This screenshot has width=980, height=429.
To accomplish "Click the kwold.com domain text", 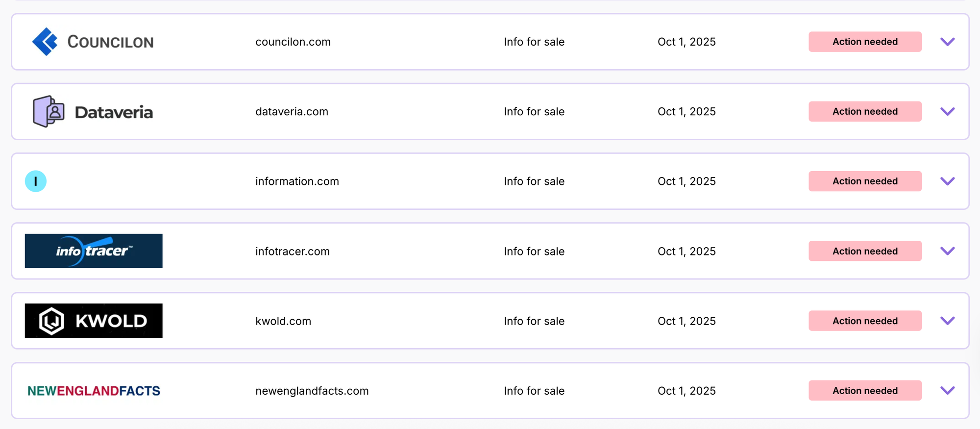I will (x=283, y=321).
